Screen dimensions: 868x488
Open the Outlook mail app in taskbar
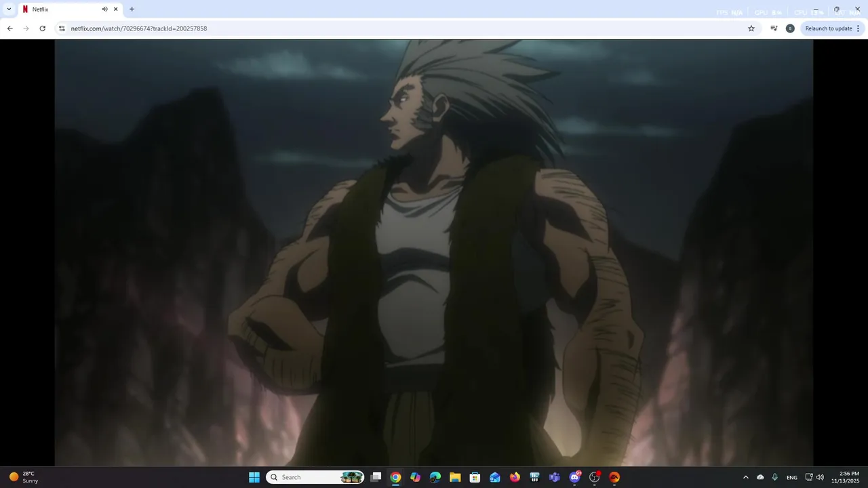point(495,477)
